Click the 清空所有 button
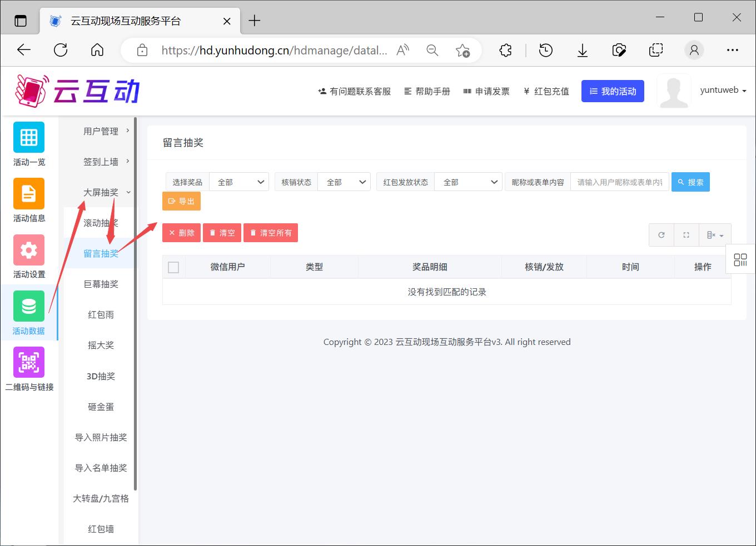The height and width of the screenshot is (546, 756). click(x=271, y=233)
